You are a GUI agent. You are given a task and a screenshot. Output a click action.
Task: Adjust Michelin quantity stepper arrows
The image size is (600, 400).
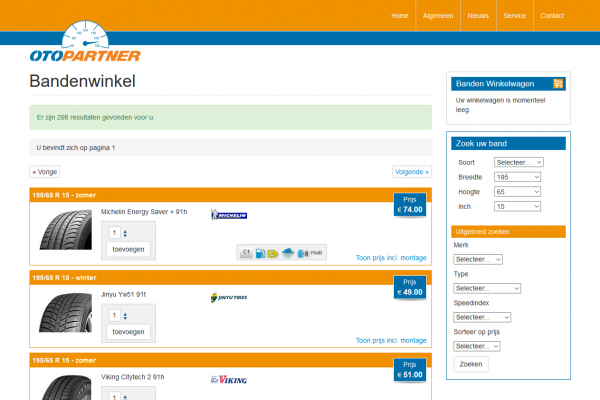click(125, 233)
